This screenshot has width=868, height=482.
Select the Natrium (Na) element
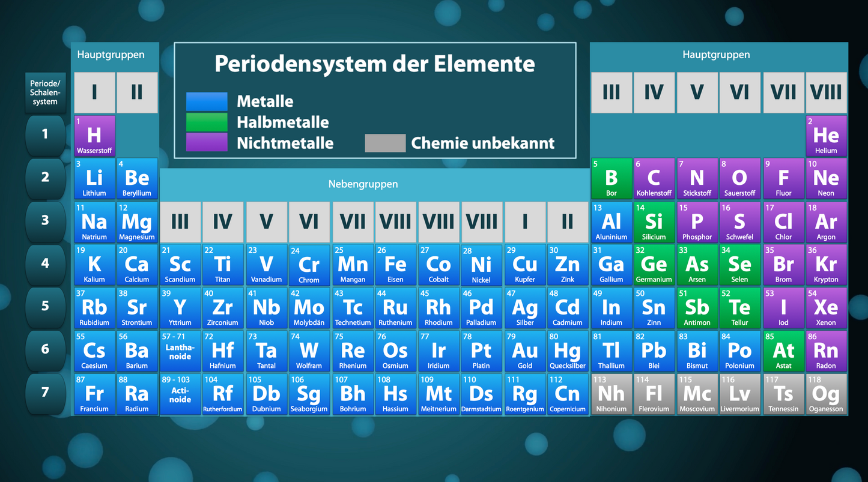94,222
